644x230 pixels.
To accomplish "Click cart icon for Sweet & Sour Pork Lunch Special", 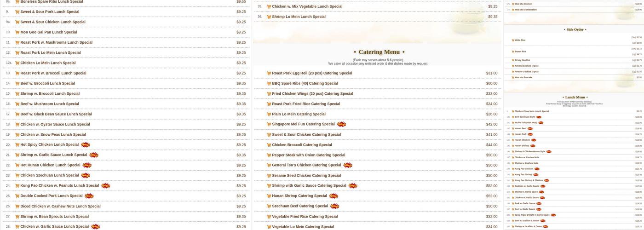I will 17,11.
